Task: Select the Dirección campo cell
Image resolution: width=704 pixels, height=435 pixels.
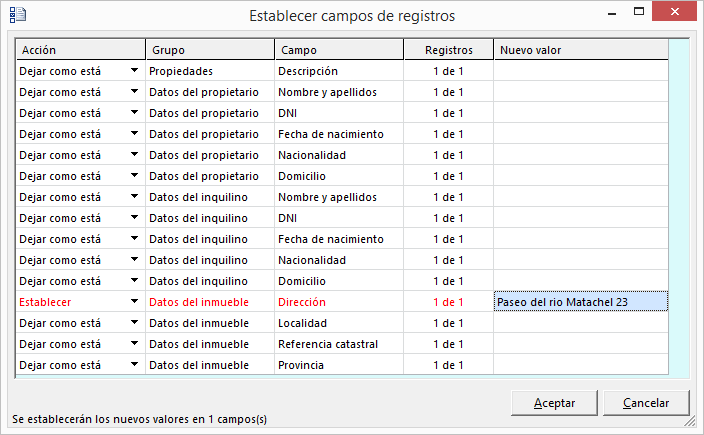Action: tap(338, 301)
